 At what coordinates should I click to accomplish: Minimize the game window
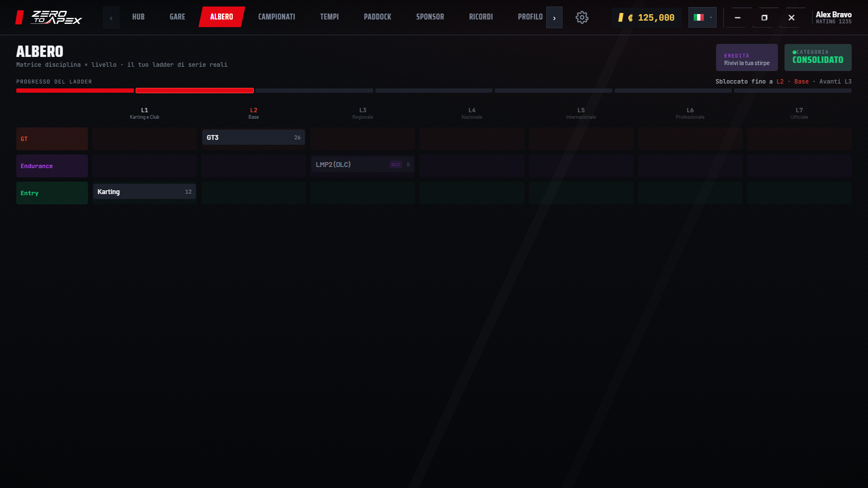(737, 17)
